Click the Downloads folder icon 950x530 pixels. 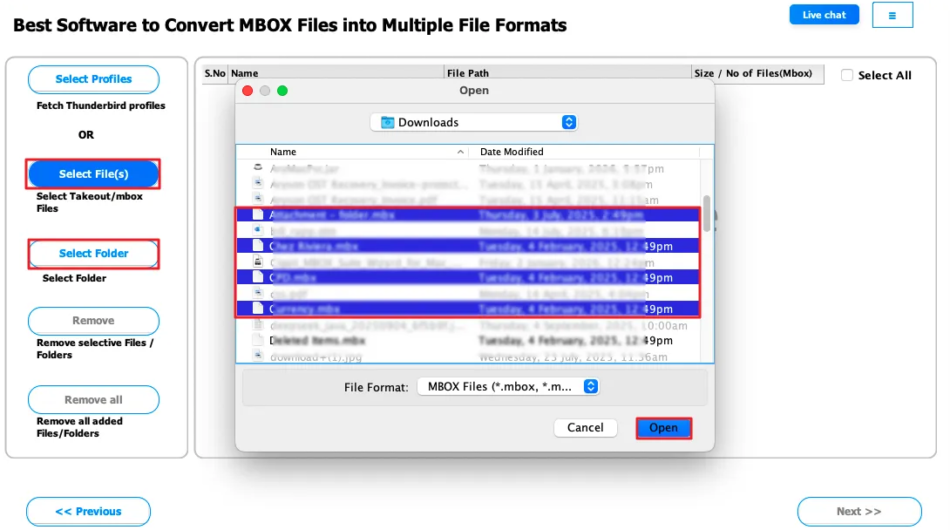point(387,122)
